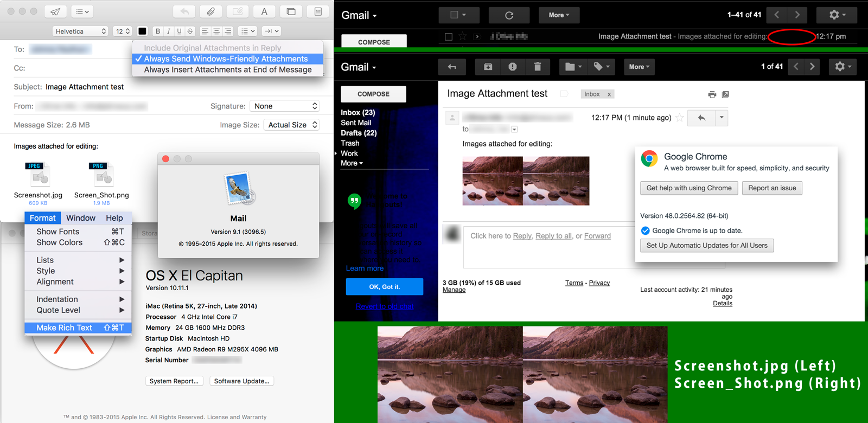
Task: Toggle strikethrough in the Mail format bar
Action: click(190, 31)
